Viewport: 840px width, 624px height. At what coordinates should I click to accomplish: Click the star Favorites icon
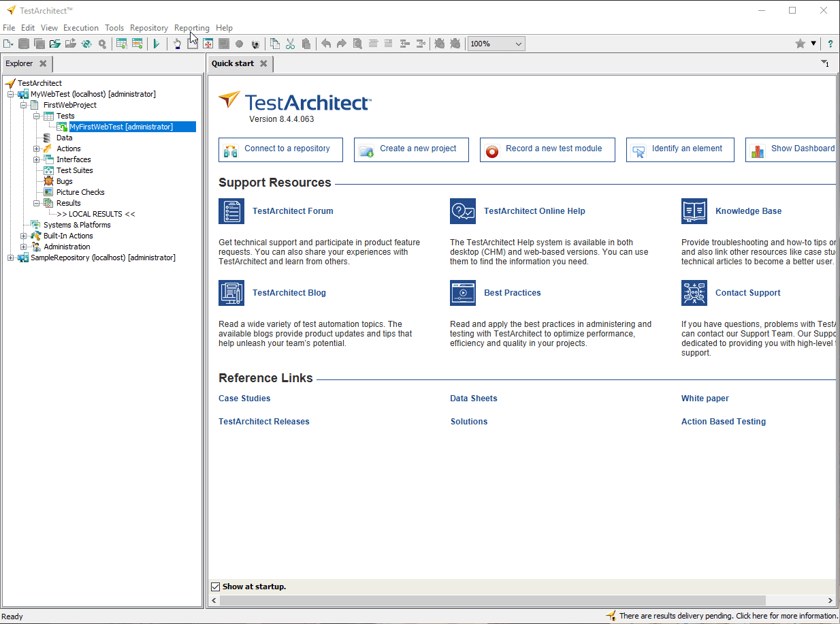(x=801, y=44)
